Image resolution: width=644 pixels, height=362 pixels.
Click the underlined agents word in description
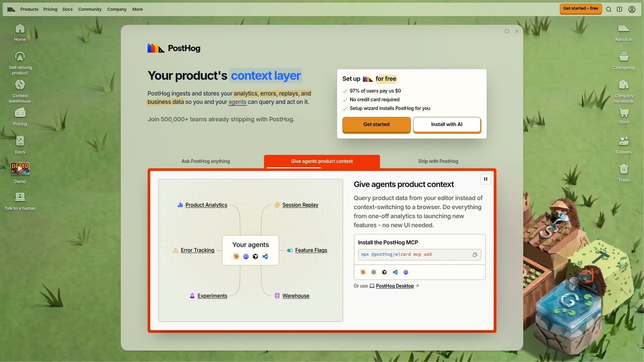237,102
